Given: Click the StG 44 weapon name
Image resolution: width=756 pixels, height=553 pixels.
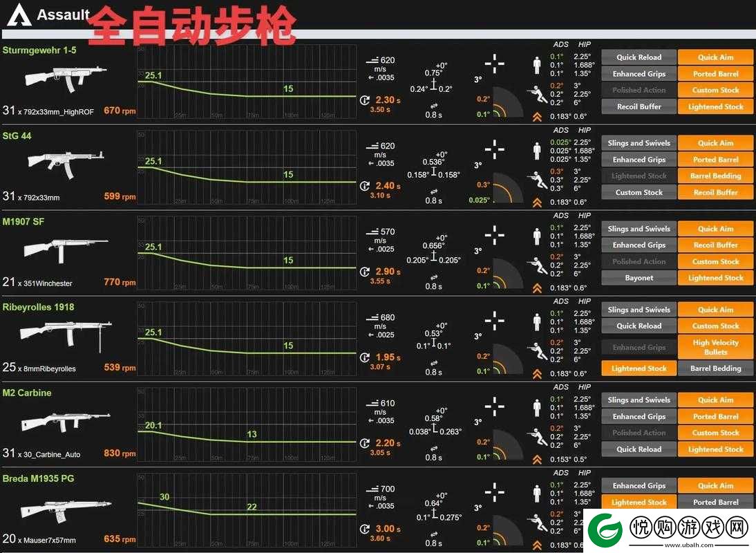Looking at the screenshot, I should pyautogui.click(x=17, y=136).
